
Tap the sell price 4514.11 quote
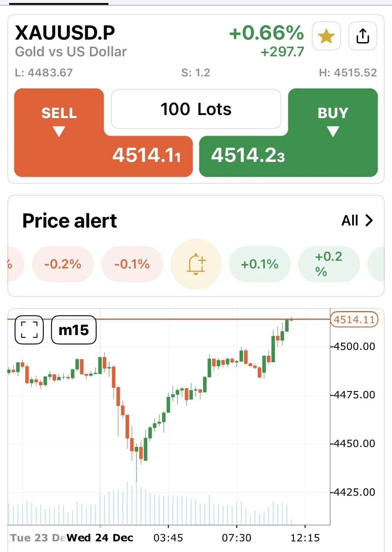[x=146, y=156]
